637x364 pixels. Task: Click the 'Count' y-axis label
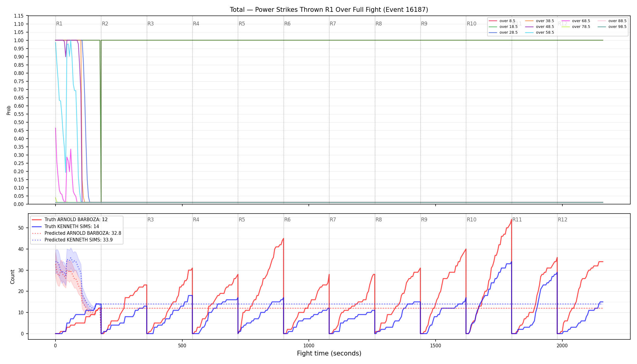12,277
